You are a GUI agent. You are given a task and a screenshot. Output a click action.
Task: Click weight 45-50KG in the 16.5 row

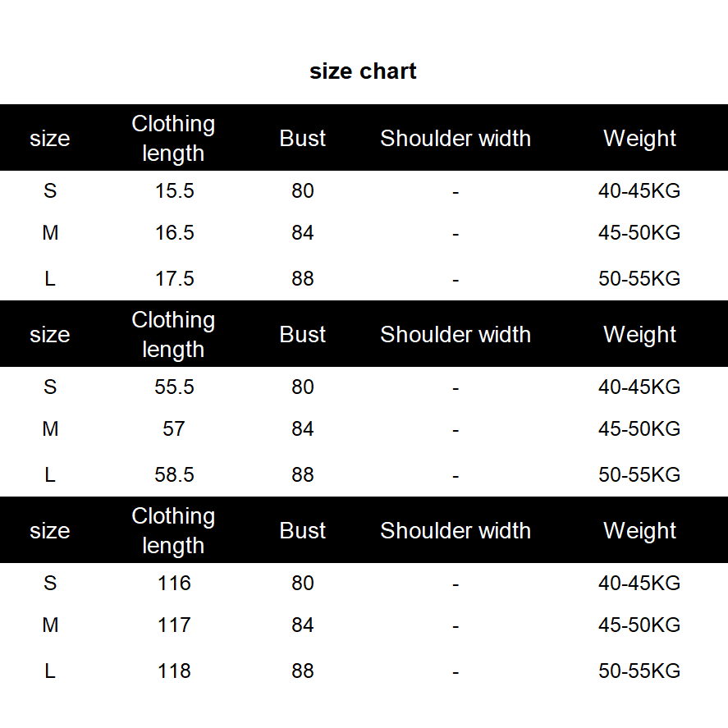coord(639,233)
